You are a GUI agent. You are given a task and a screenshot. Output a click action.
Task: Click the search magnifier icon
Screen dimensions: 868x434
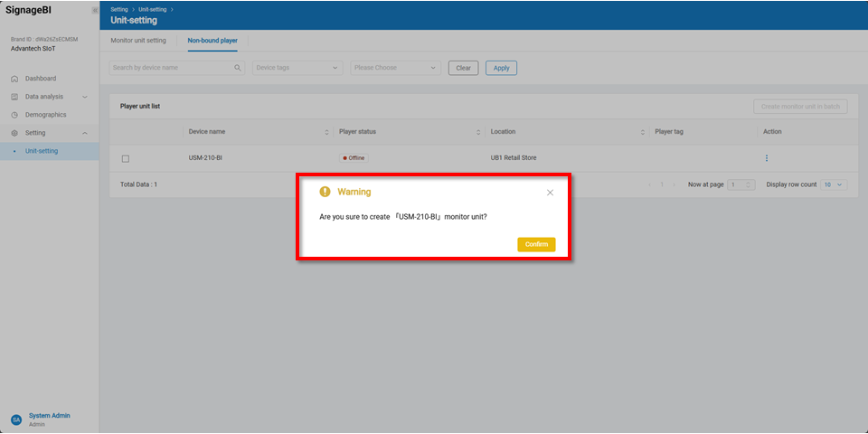click(238, 68)
